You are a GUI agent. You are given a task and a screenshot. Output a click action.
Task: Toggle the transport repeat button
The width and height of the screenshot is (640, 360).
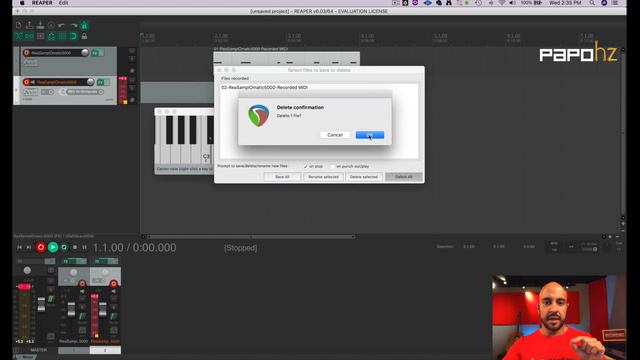64,247
